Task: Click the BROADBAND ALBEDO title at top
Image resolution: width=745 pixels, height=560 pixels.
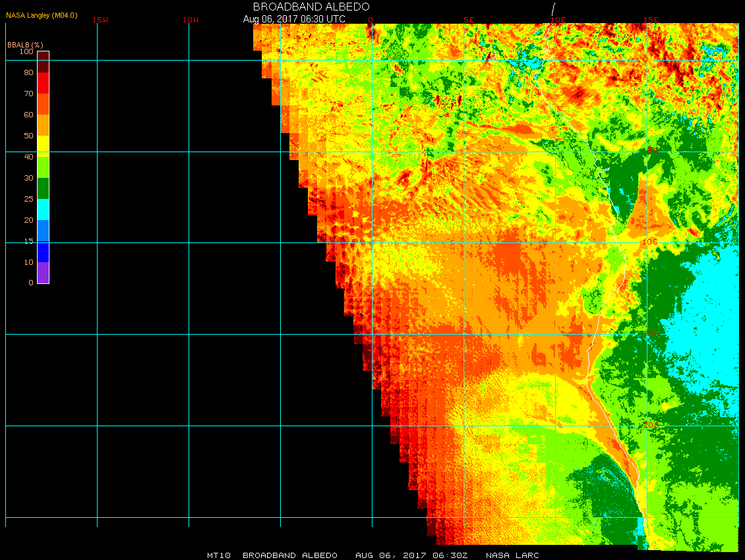Action: pyautogui.click(x=311, y=7)
